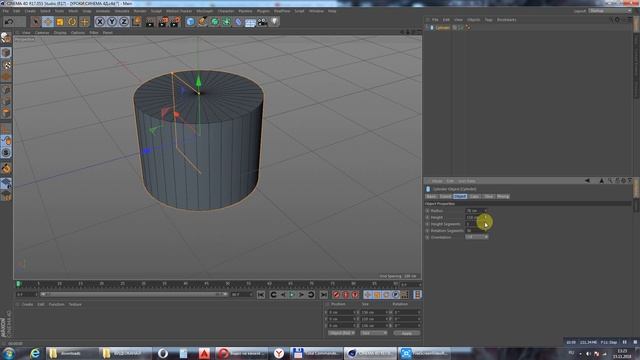640x360 pixels.
Task: Click Render View clapperboard icon
Action: (x=150, y=22)
